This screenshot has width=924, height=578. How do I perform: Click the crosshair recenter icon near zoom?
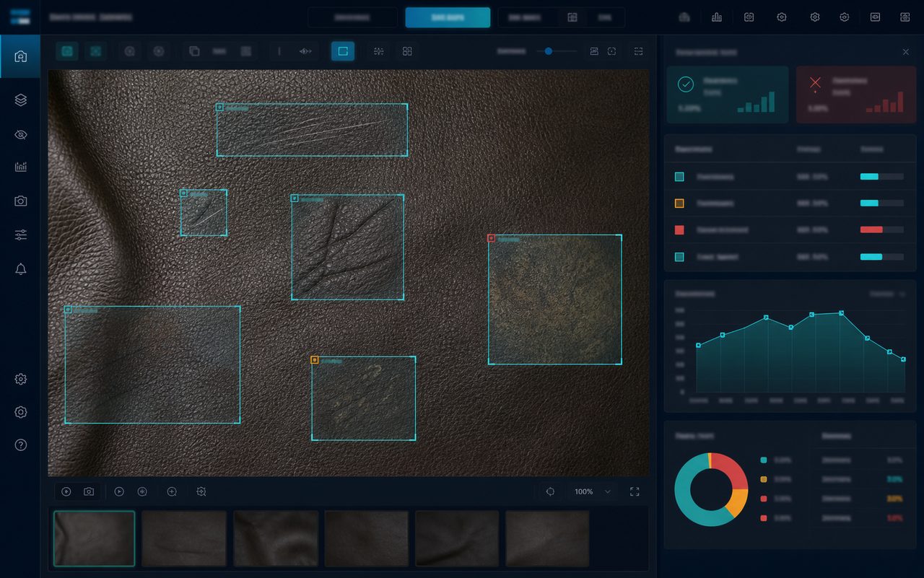(x=550, y=491)
